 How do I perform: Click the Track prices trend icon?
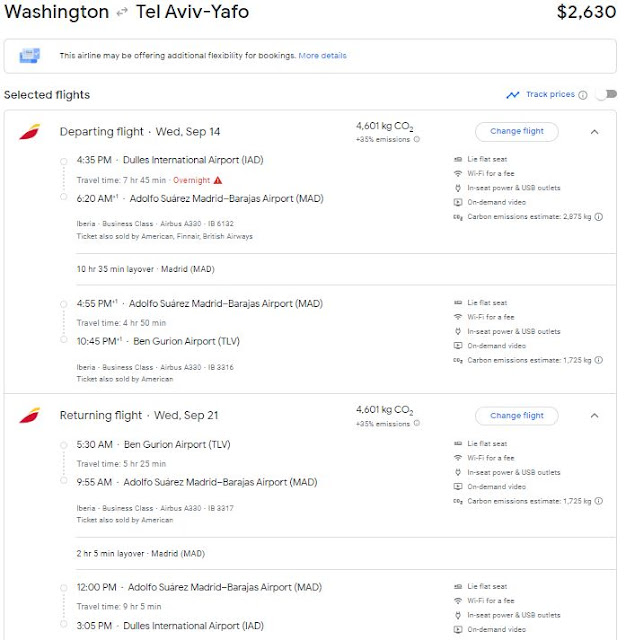[x=513, y=95]
